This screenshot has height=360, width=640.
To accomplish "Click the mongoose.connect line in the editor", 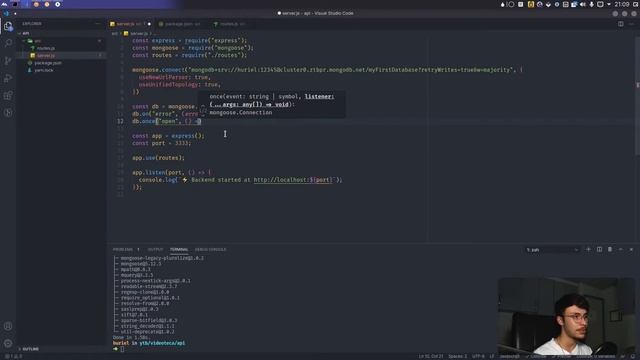I will point(327,70).
